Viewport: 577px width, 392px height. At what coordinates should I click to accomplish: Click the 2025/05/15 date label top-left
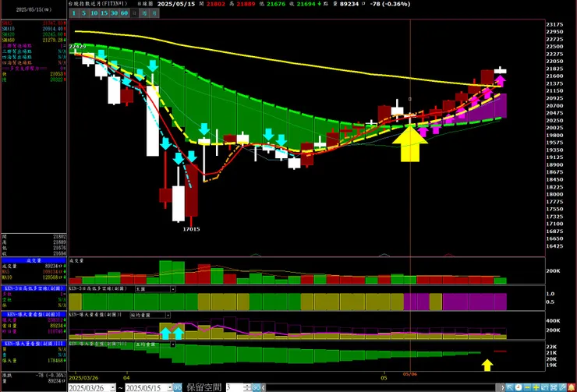coord(34,9)
